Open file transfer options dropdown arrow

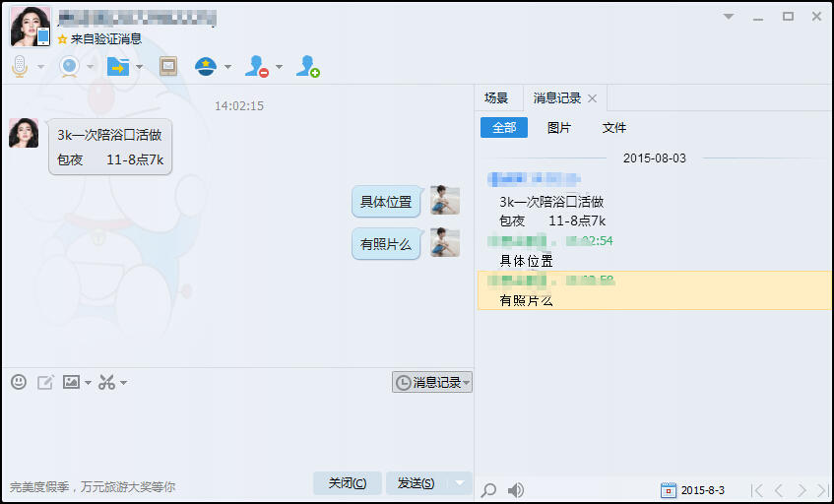point(139,67)
